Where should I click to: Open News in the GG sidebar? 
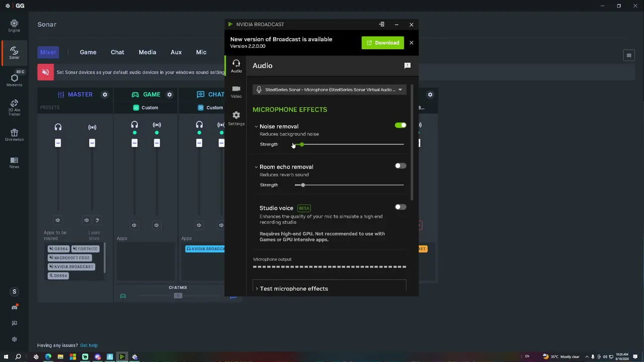coord(14,162)
